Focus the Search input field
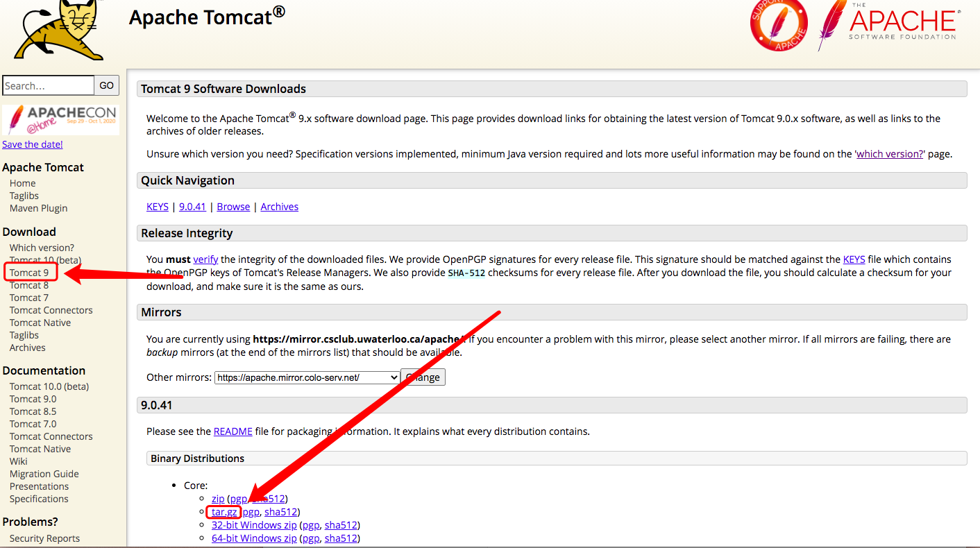The image size is (980, 548). pyautogui.click(x=48, y=85)
